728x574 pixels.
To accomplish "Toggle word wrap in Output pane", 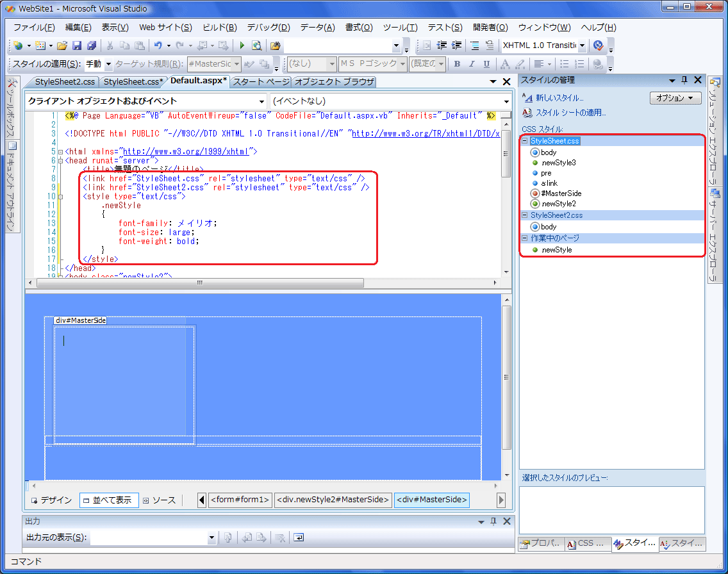I will 299,537.
